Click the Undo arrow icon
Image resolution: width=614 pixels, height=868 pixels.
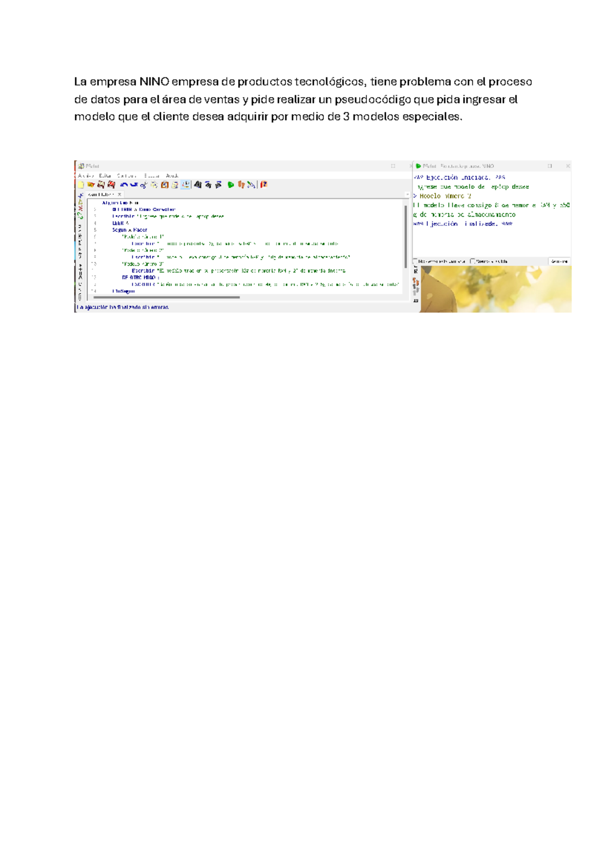click(123, 185)
